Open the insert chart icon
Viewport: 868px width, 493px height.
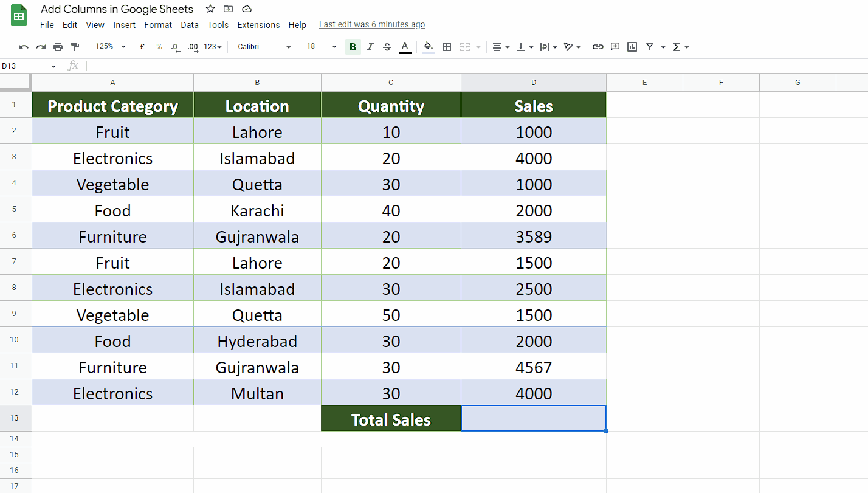click(x=632, y=46)
